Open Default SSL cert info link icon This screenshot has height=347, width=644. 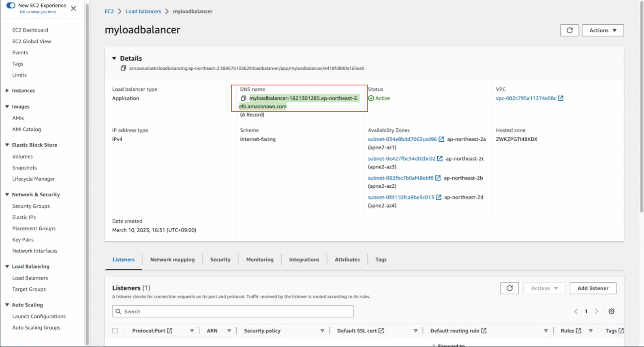tap(381, 331)
